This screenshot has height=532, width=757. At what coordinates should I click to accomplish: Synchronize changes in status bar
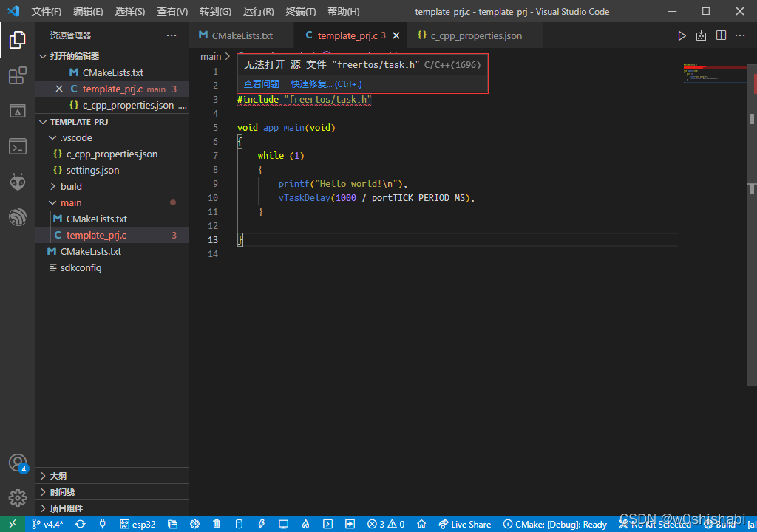(x=80, y=524)
